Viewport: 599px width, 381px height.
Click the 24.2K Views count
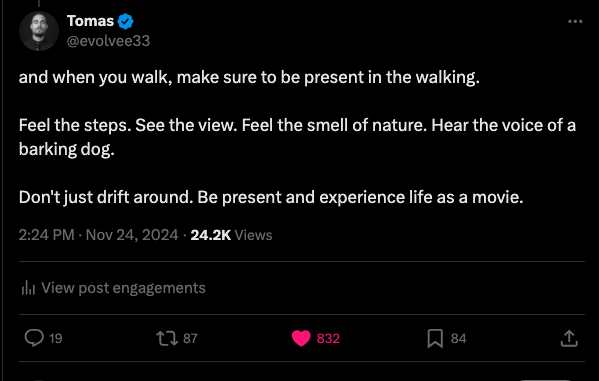pos(231,235)
